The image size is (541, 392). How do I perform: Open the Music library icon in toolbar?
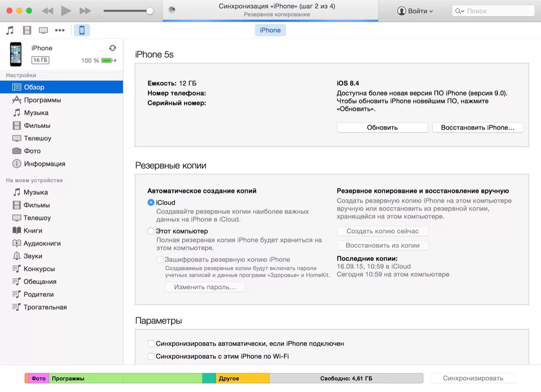[x=10, y=30]
